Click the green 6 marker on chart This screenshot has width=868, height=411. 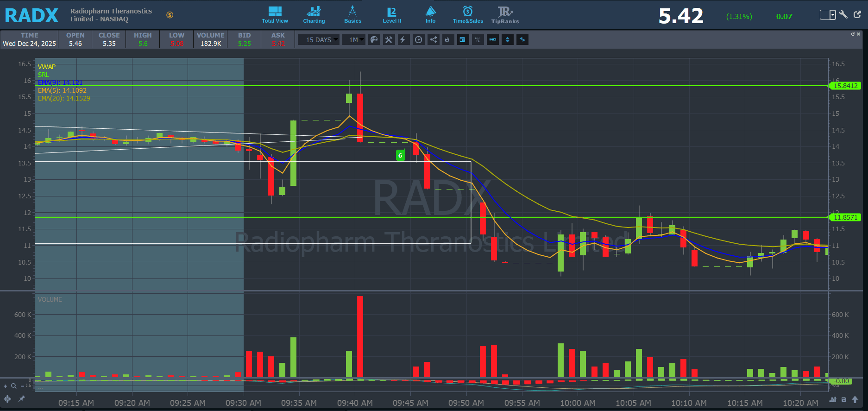point(401,155)
